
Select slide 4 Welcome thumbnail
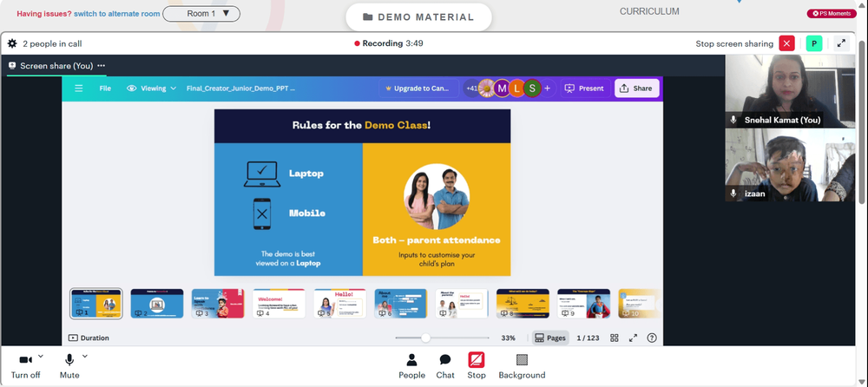click(279, 304)
